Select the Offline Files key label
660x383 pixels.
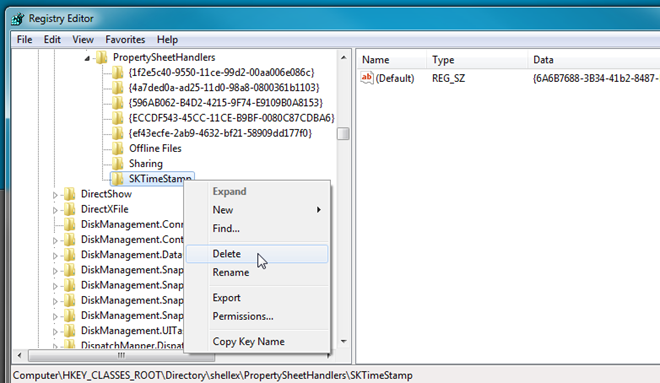click(155, 148)
